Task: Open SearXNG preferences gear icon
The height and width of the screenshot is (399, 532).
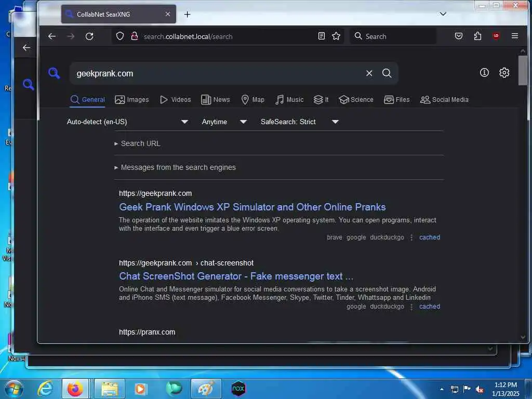Action: pos(504,73)
